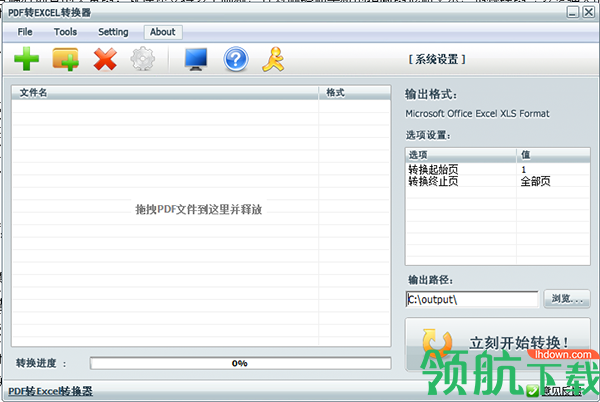The height and width of the screenshot is (402, 600).
Task: Click the grayed-out gear settings icon
Action: coord(143,59)
